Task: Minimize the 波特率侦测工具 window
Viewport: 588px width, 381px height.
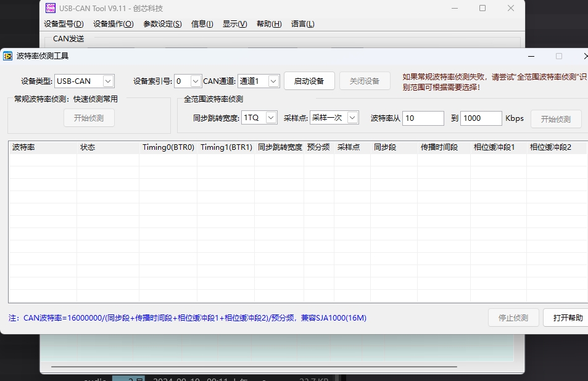Action: [531, 56]
